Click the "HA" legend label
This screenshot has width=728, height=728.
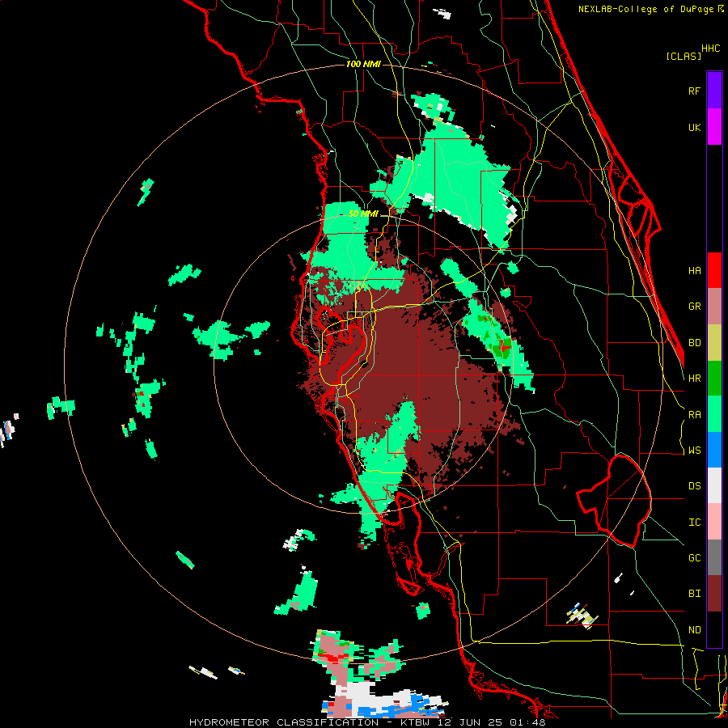coord(694,271)
